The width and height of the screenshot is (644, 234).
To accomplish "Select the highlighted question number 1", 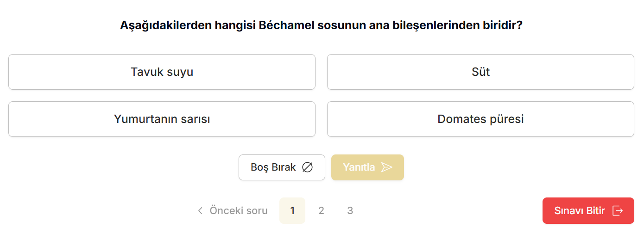I will 292,211.
